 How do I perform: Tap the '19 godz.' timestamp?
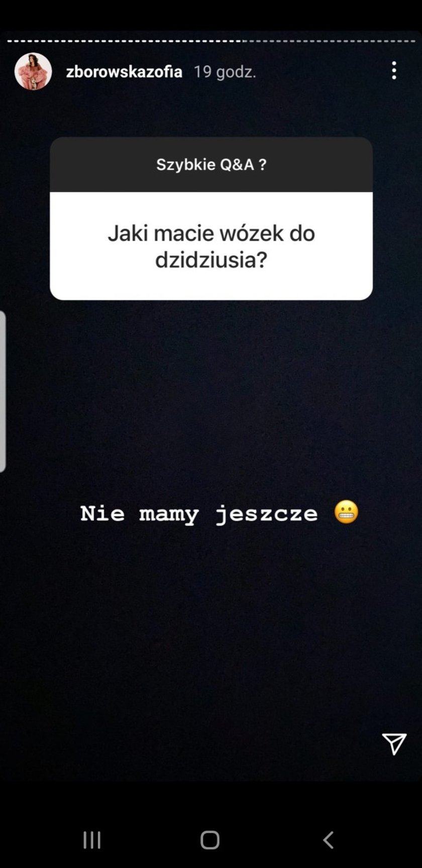tap(225, 72)
